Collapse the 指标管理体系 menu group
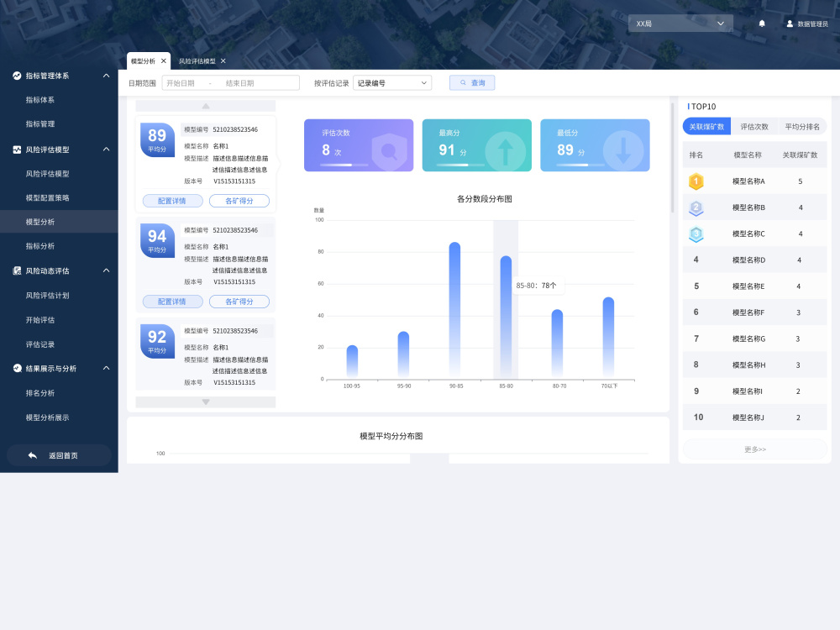This screenshot has height=630, width=840. point(106,76)
